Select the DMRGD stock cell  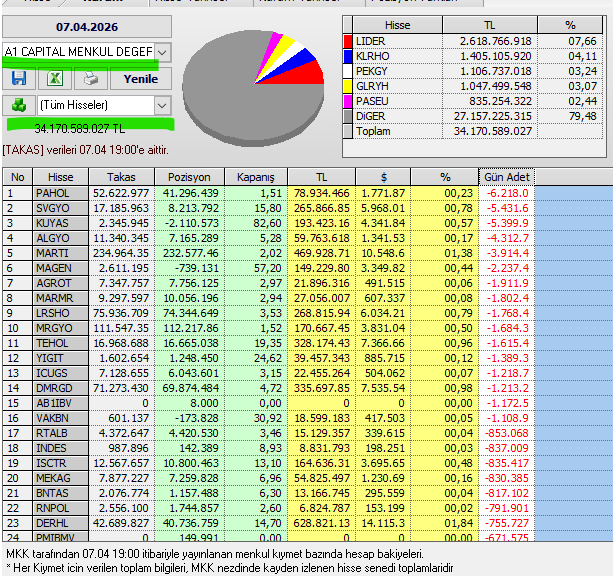(x=61, y=388)
